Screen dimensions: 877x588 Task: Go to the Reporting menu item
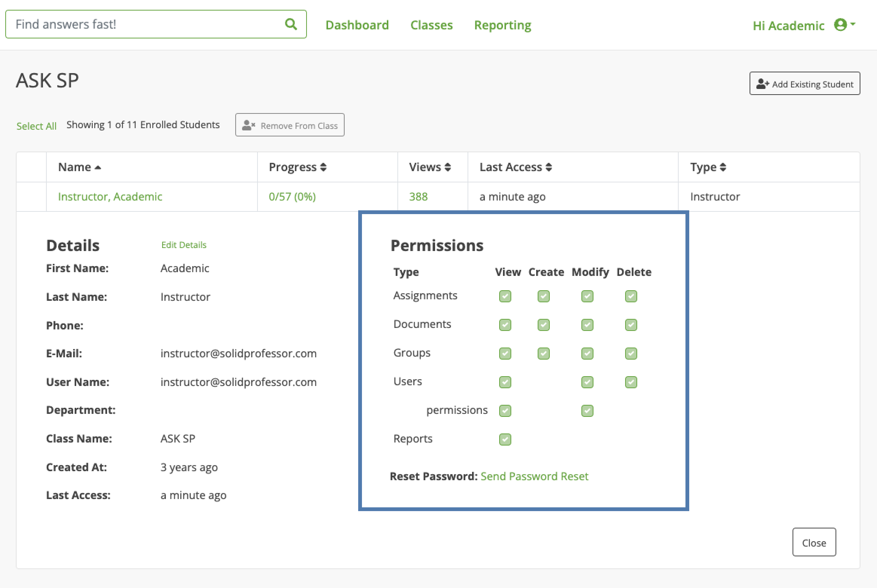(x=502, y=25)
